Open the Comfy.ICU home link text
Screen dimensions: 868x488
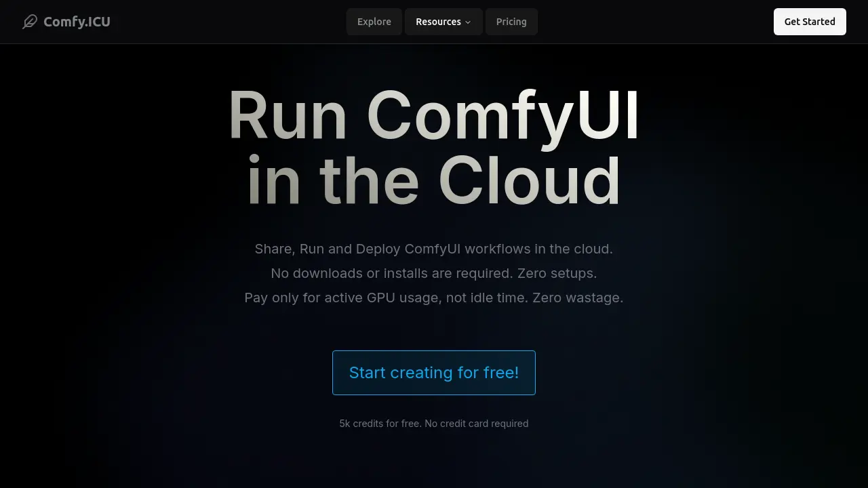tap(77, 22)
